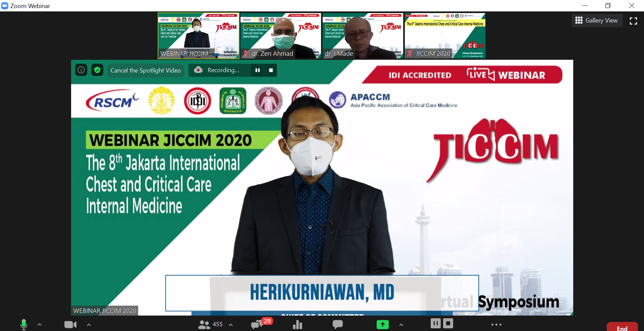
Task: Expand audio options arrow beside microphone
Action: coord(40,325)
